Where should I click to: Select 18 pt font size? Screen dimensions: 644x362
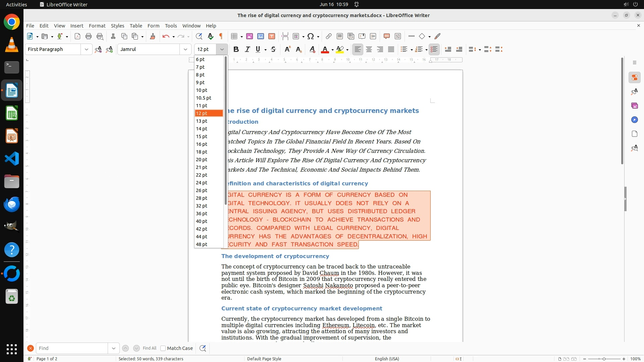coord(202,152)
